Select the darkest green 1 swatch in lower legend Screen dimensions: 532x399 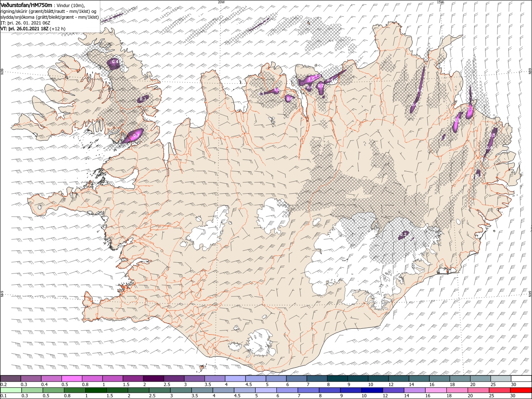(96, 390)
